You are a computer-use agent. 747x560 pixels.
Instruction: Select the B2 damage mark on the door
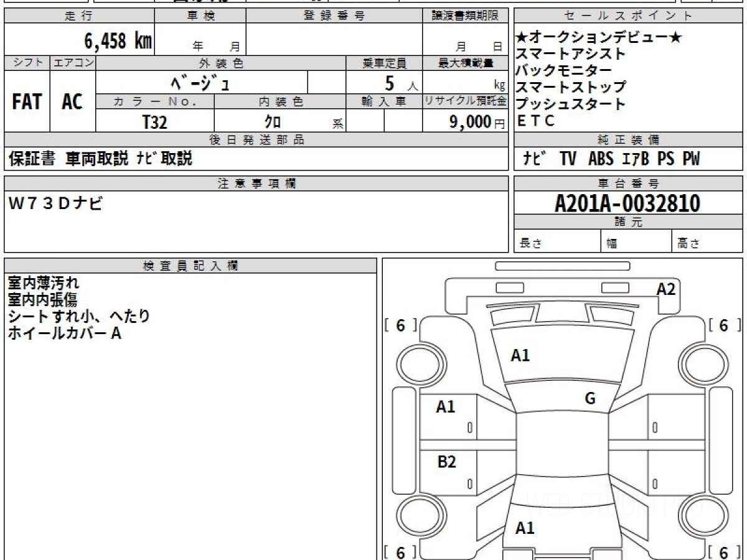pyautogui.click(x=446, y=462)
